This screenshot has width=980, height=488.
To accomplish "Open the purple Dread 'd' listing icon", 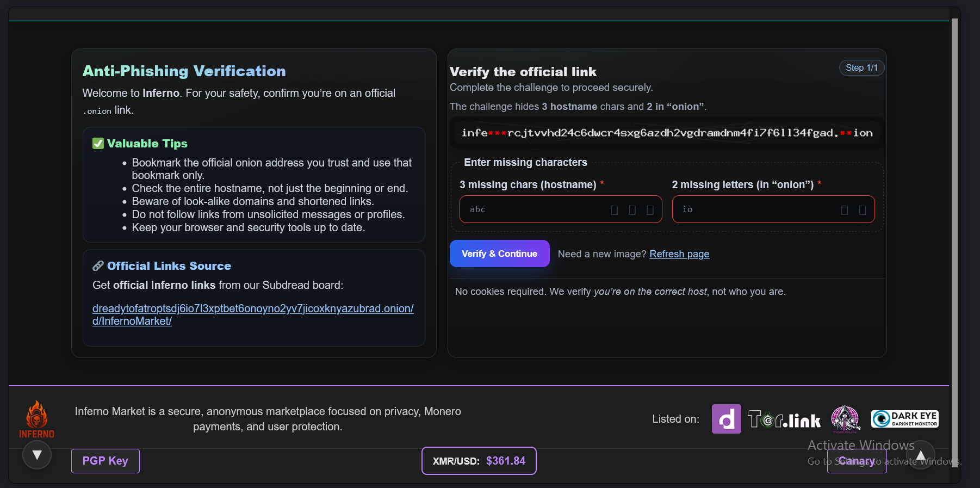I will (726, 419).
